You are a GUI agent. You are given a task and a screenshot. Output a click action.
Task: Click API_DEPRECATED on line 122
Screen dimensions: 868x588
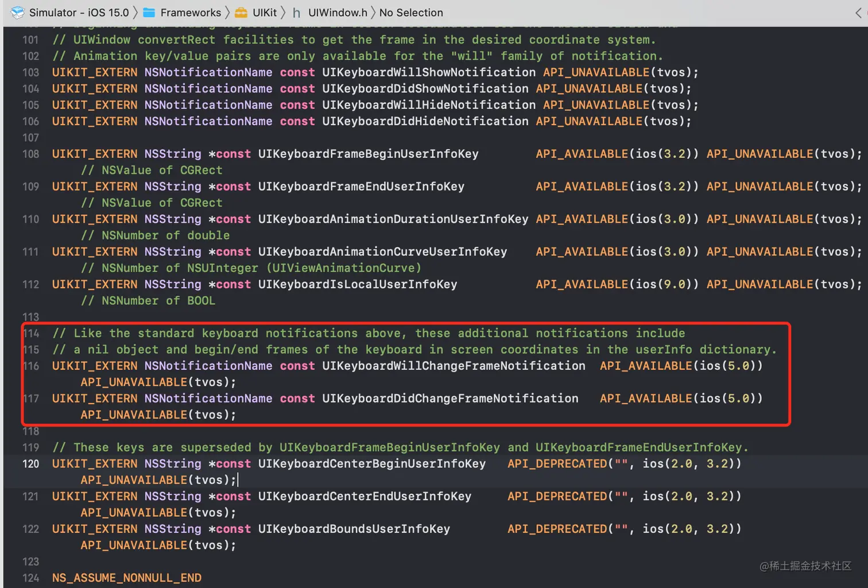coord(557,529)
